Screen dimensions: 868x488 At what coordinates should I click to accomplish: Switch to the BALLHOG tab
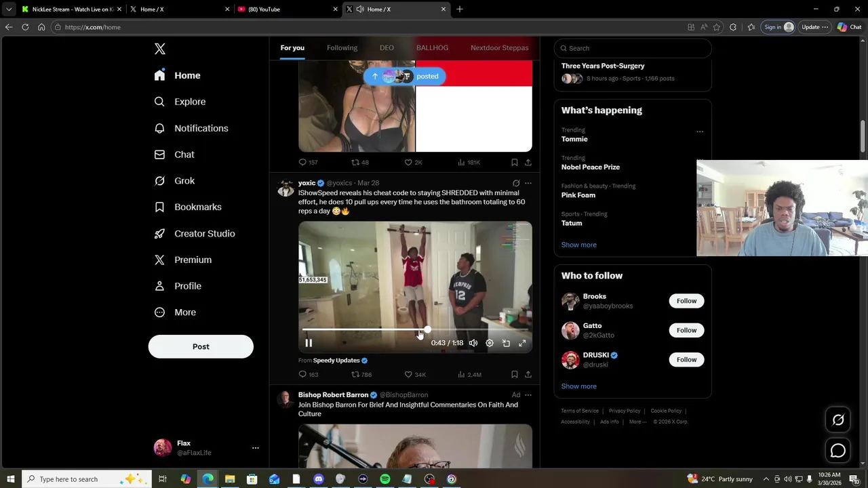point(432,47)
